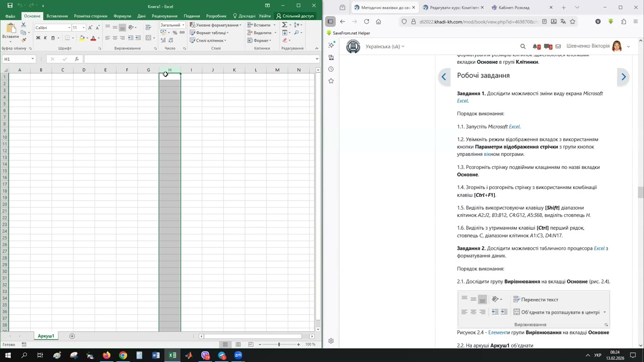Viewport: 644px width, 362px height.
Task: Open notifications bell with badge 7
Action: (536, 46)
